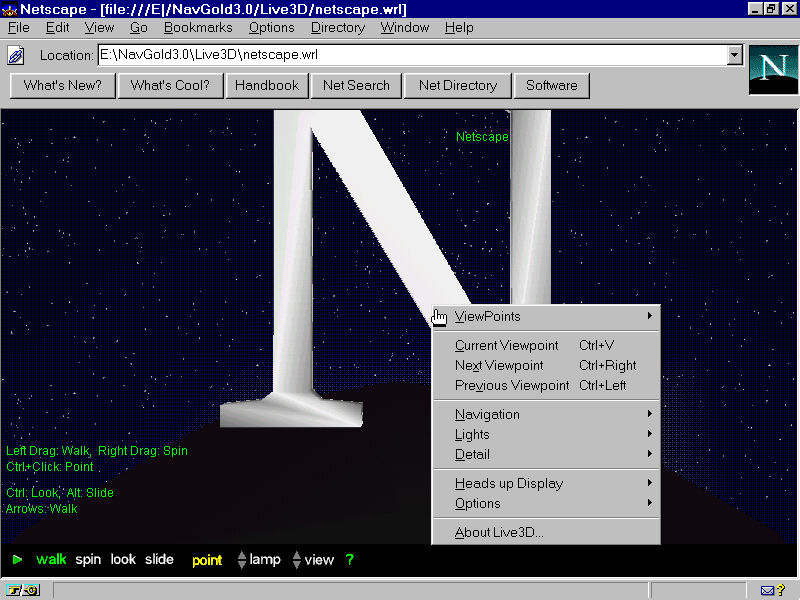Open the Edit menu

[x=58, y=28]
